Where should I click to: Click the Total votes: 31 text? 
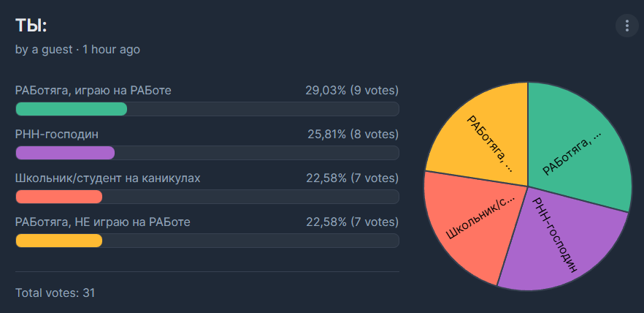coord(55,293)
